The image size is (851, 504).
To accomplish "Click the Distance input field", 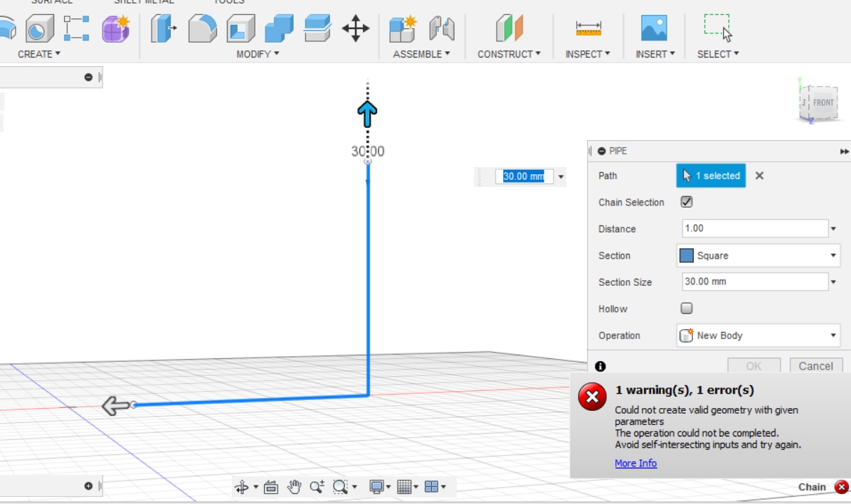I will 755,228.
